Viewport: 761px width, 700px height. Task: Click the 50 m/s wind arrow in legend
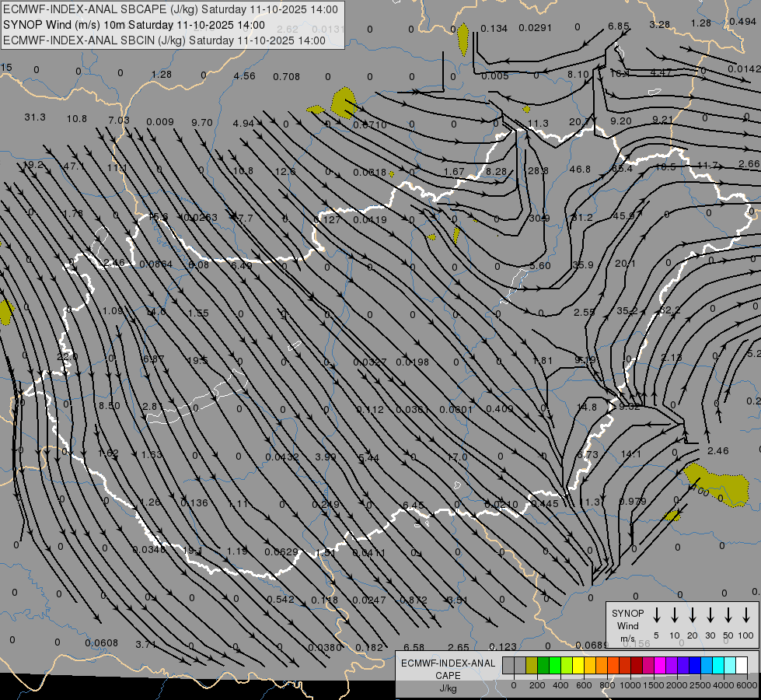tap(728, 615)
